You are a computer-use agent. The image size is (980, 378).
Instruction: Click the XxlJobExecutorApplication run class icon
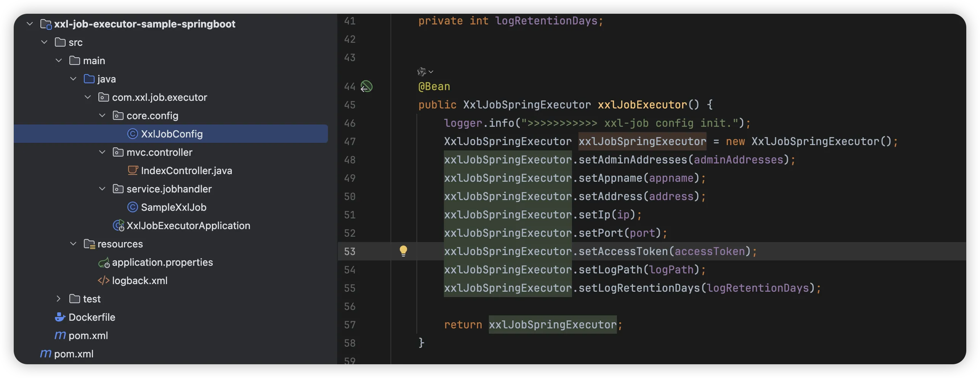[x=119, y=226]
